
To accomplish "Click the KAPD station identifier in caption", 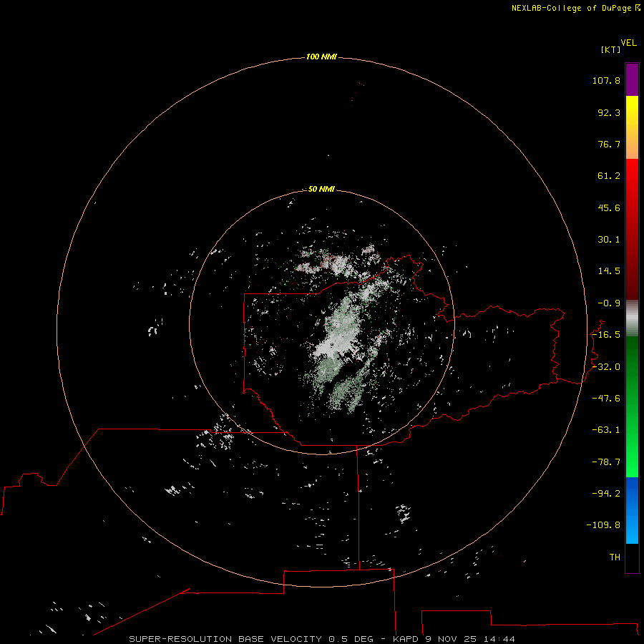I will 406,639.
